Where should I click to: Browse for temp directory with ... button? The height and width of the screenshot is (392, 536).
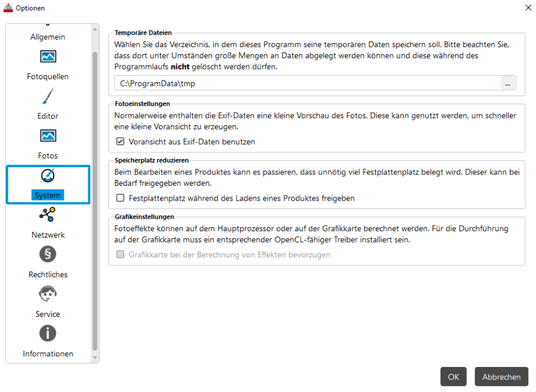pyautogui.click(x=508, y=83)
